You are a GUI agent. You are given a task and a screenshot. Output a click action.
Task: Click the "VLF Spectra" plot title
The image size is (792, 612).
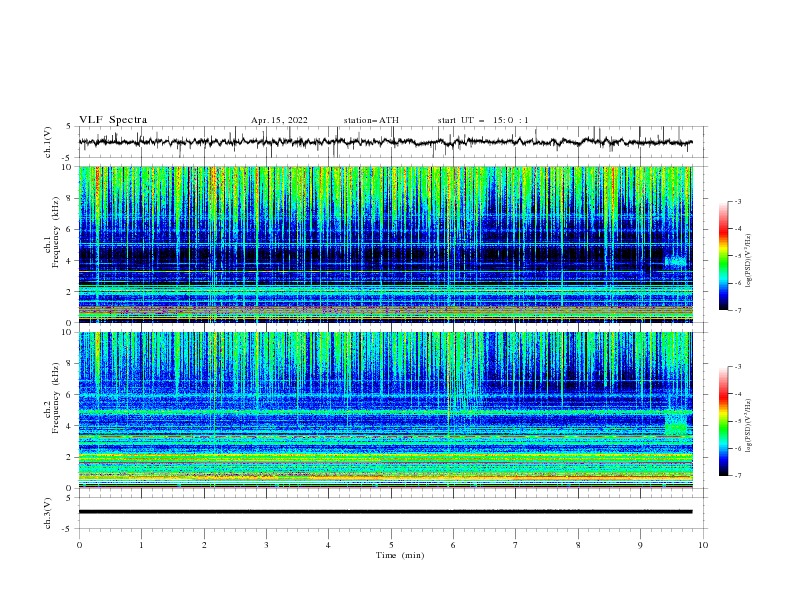113,120
